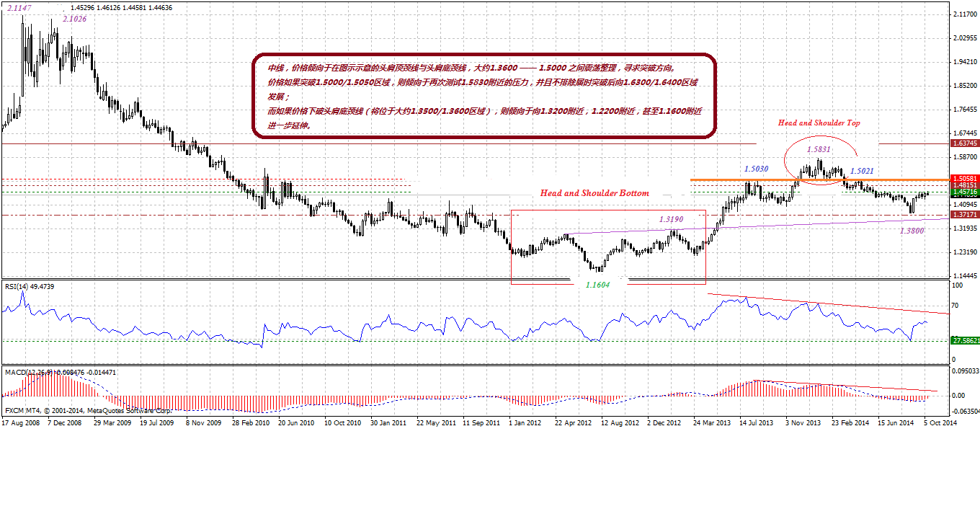This screenshot has width=980, height=519.
Task: Click the green 1.45716 price tag
Action: [x=965, y=192]
